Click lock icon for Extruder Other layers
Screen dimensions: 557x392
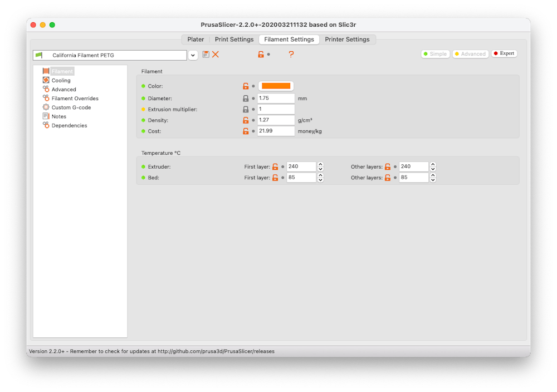(388, 166)
